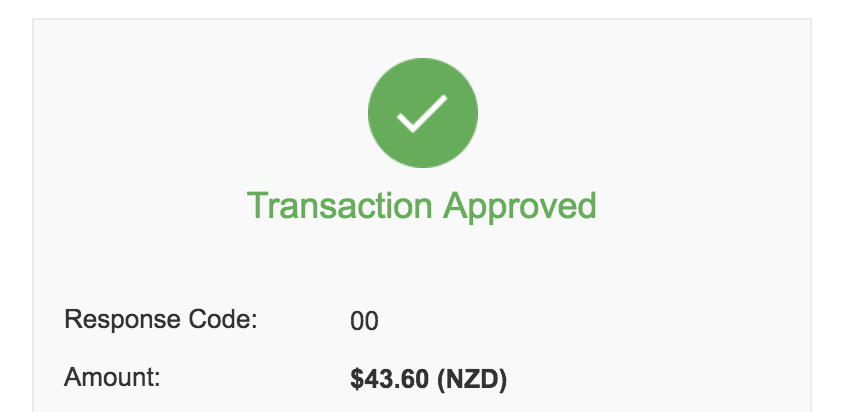The height and width of the screenshot is (412, 846).
Task: Click the dollar sign in the amount
Action: tap(357, 380)
